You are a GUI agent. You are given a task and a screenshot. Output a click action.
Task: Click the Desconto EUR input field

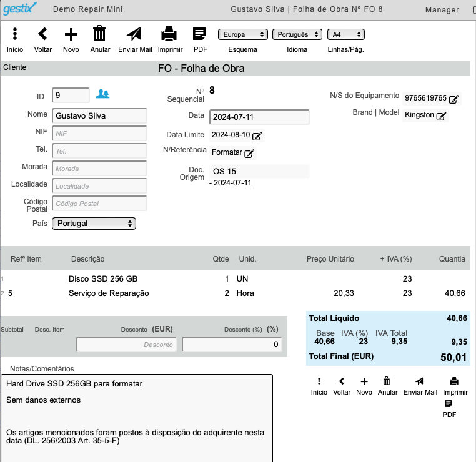(x=127, y=344)
